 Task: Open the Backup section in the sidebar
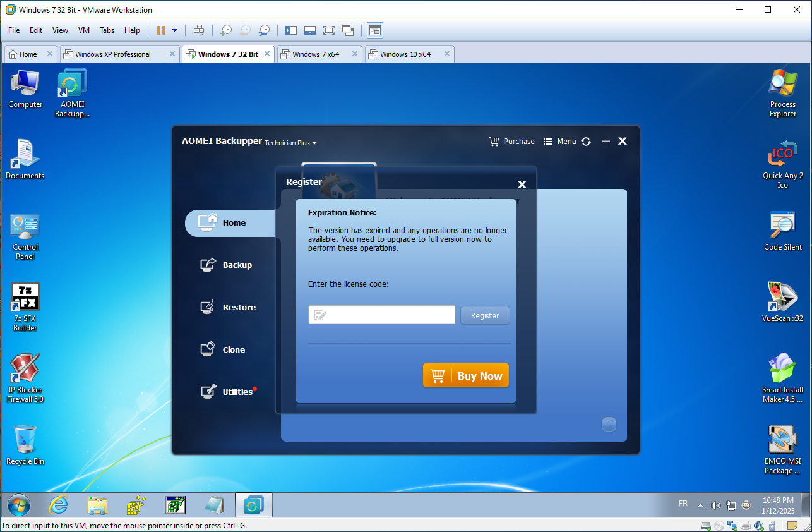[x=226, y=265]
